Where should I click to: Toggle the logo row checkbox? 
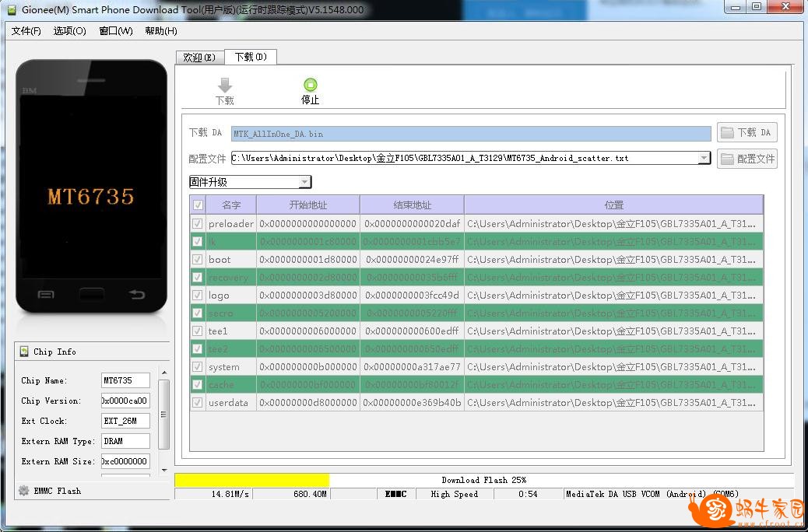[198, 295]
